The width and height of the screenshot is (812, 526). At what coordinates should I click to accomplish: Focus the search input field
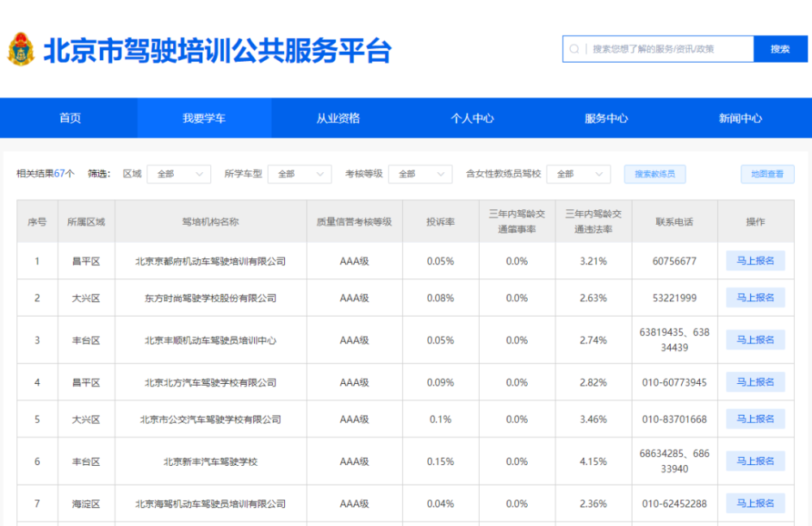click(x=659, y=50)
